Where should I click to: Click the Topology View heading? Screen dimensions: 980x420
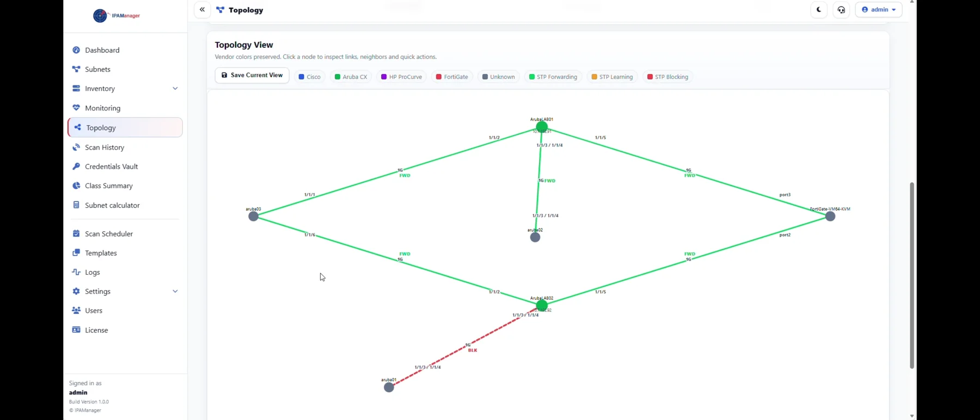pyautogui.click(x=244, y=45)
